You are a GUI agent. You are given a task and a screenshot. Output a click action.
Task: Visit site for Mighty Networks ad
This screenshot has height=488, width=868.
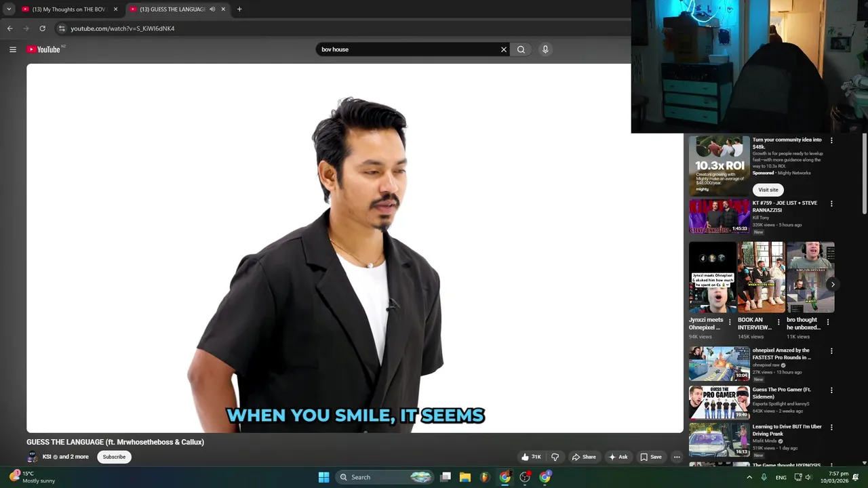coord(768,190)
